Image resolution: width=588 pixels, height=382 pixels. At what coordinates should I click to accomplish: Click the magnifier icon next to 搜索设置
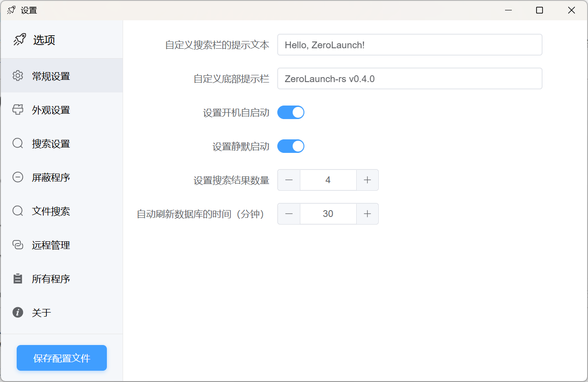click(18, 143)
